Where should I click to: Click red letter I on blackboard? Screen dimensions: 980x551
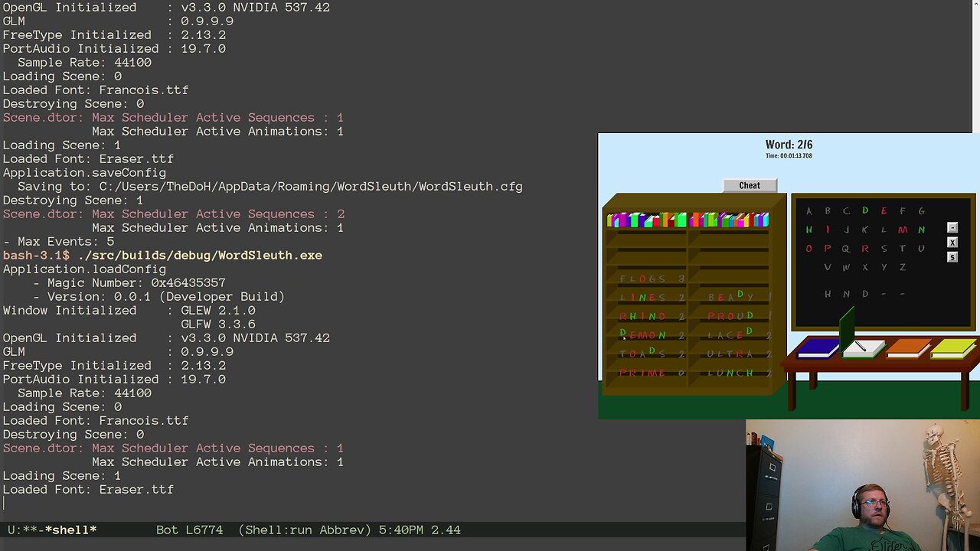point(828,230)
